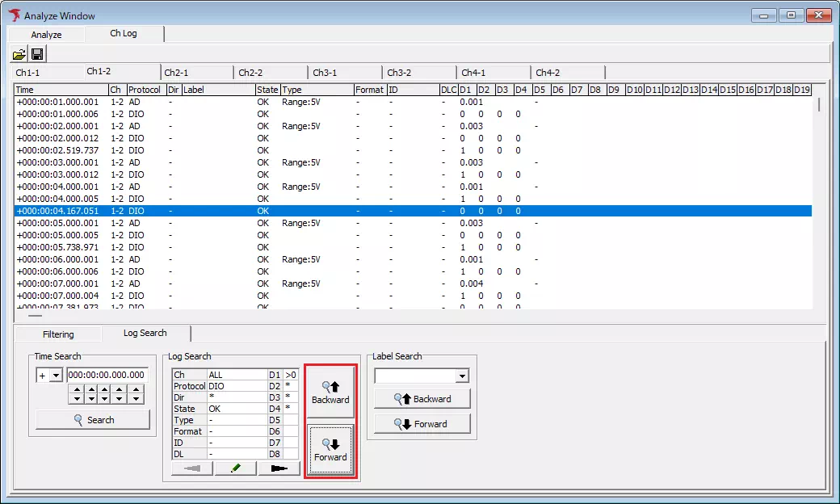
Task: Click the open folder icon in toolbar
Action: click(19, 55)
